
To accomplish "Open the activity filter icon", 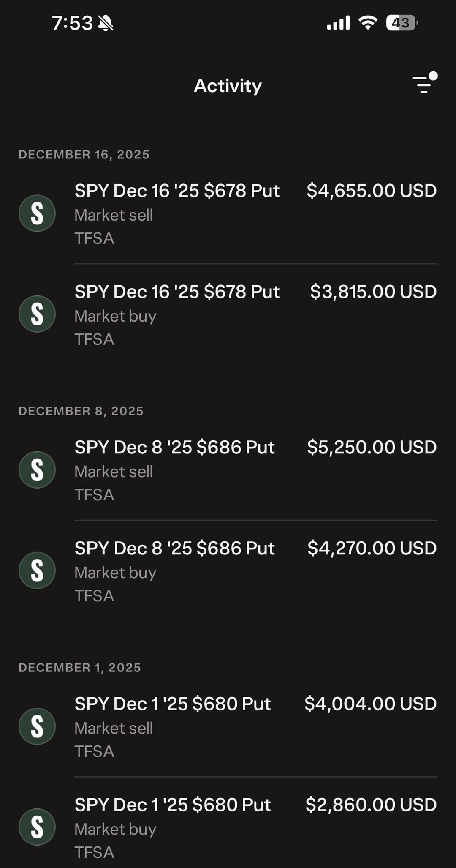I will (424, 84).
